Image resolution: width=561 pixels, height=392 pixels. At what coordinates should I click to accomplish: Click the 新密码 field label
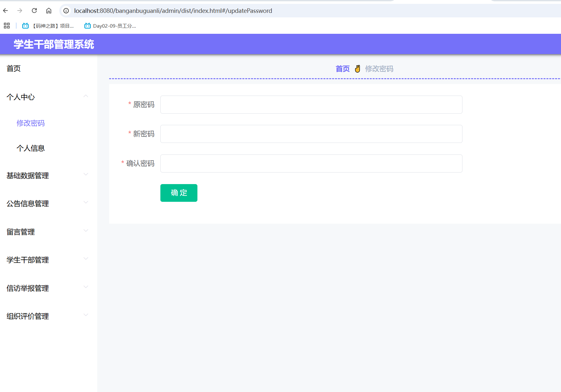[x=144, y=134]
